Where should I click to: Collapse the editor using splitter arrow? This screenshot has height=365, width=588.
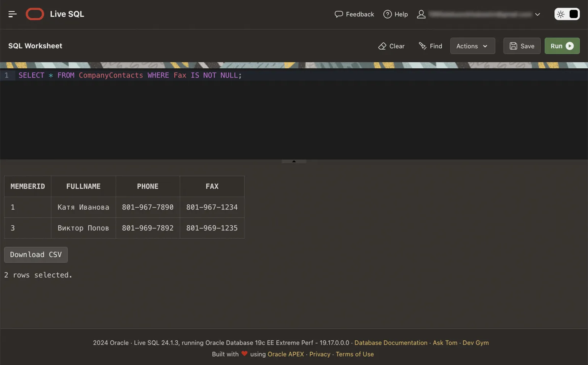tap(294, 162)
